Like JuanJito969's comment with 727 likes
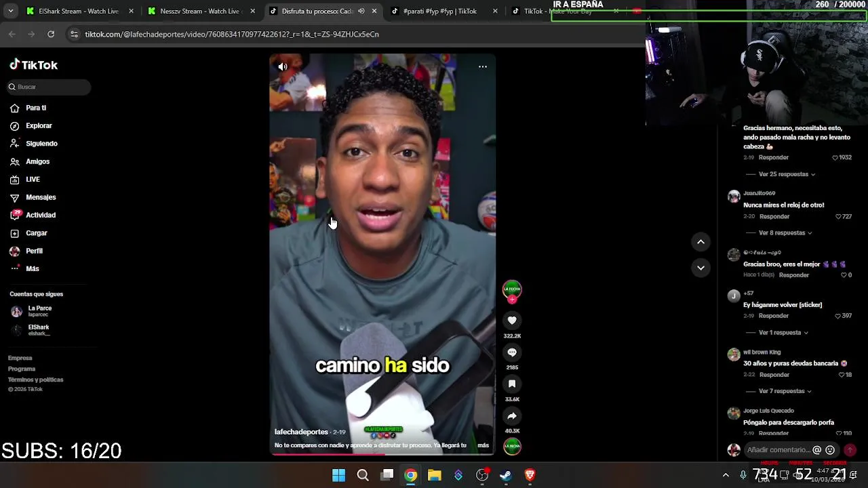This screenshot has width=868, height=488. coord(839,217)
